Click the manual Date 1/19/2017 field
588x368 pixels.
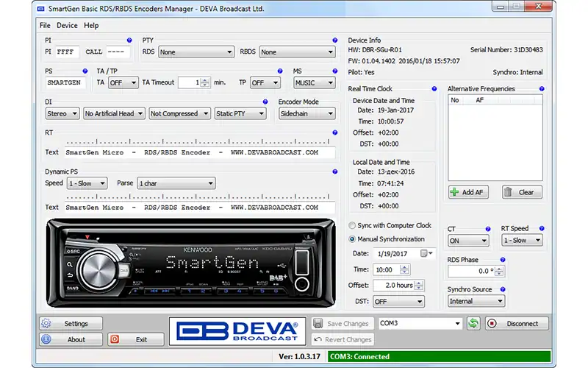(x=404, y=253)
